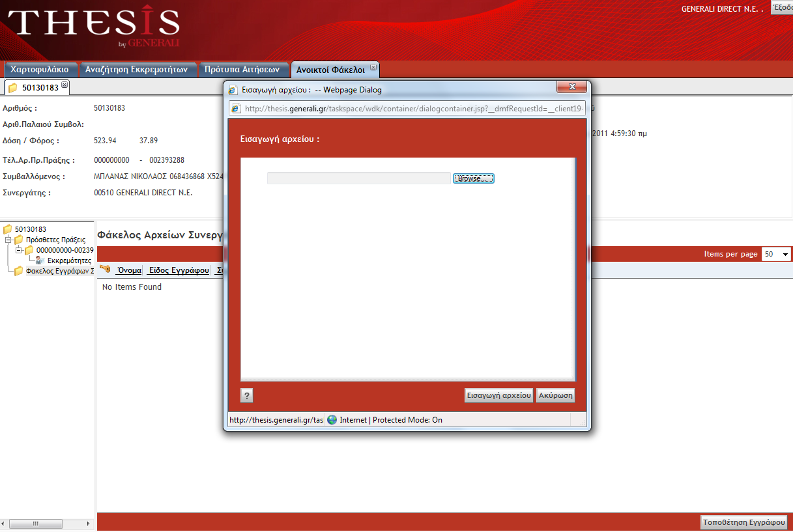
Task: Switch to the Χαρτοφυλάκιο tab
Action: [40, 70]
